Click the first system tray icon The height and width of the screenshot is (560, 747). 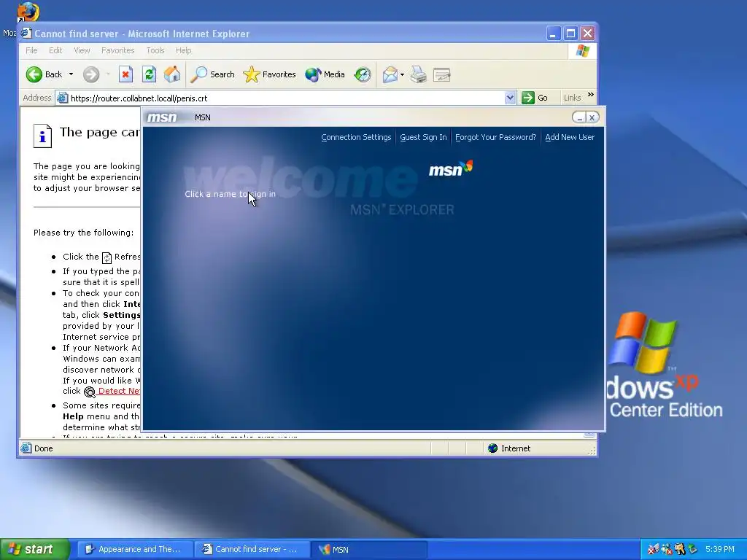click(653, 549)
